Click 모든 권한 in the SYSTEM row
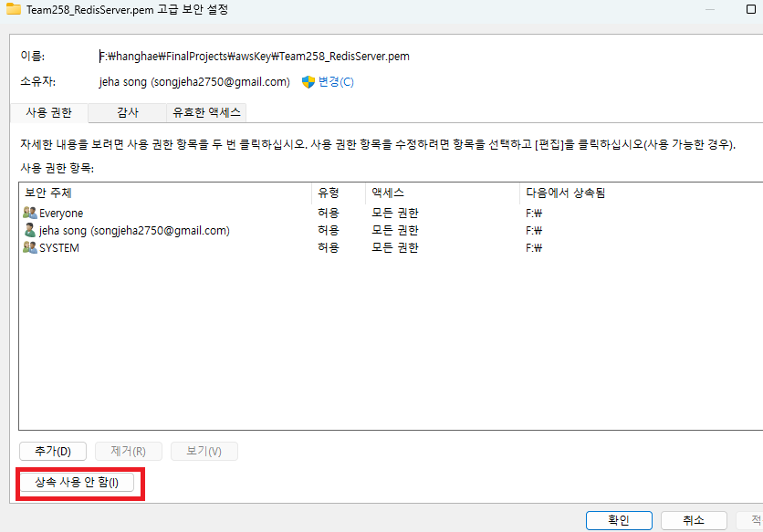The height and width of the screenshot is (532, 763). tap(395, 247)
